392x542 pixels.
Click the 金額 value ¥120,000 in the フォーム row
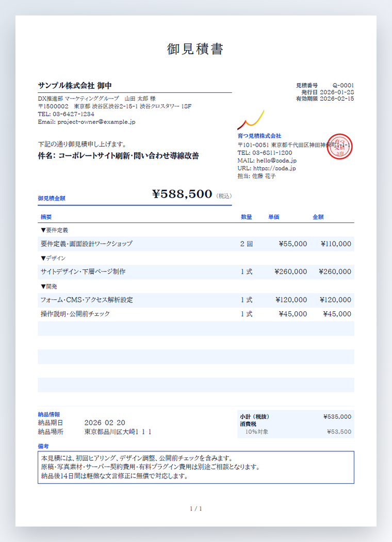point(335,300)
